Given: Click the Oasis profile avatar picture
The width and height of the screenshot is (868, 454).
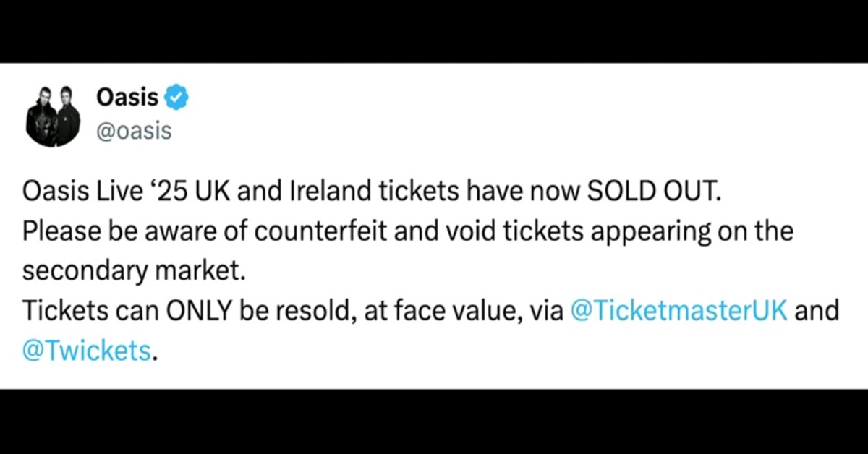Looking at the screenshot, I should [x=54, y=114].
